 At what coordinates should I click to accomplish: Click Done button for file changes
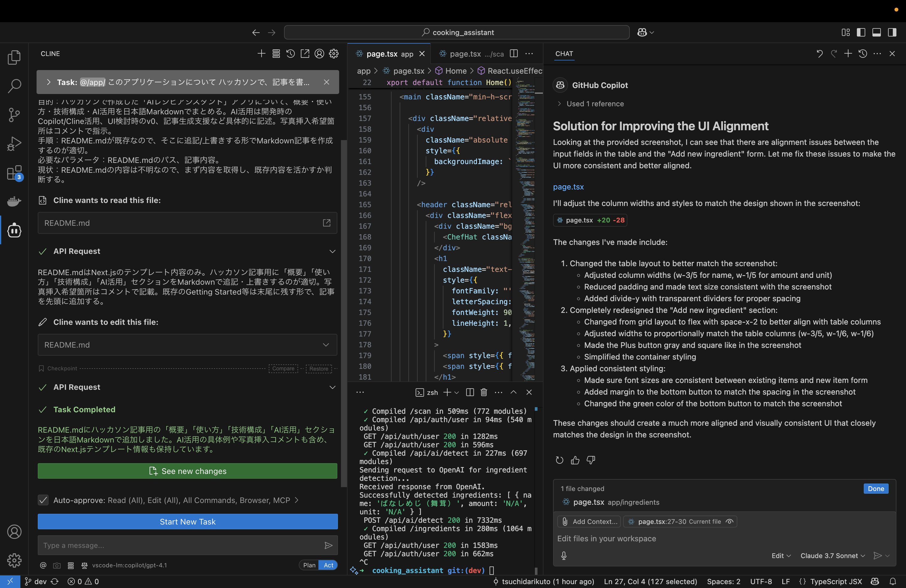(876, 488)
